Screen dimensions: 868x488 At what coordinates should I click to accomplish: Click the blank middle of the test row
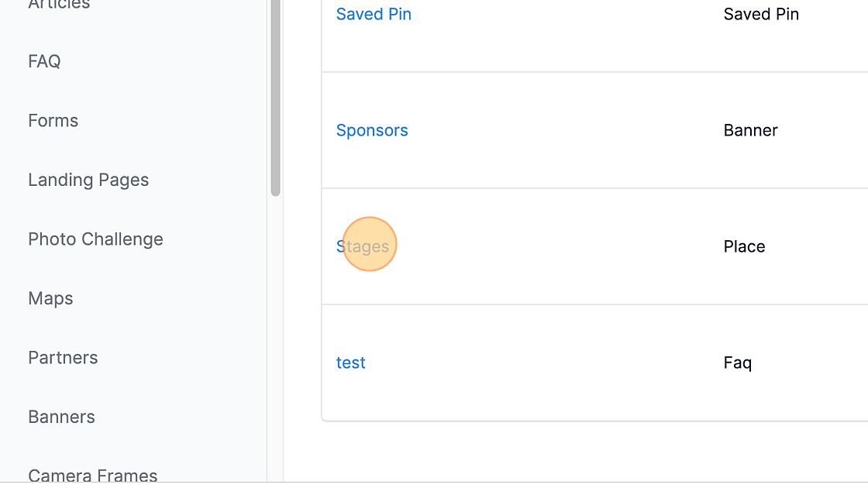click(542, 363)
